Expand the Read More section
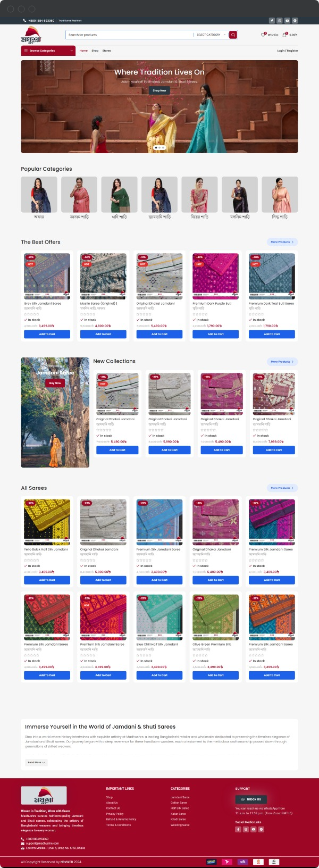 click(x=36, y=762)
